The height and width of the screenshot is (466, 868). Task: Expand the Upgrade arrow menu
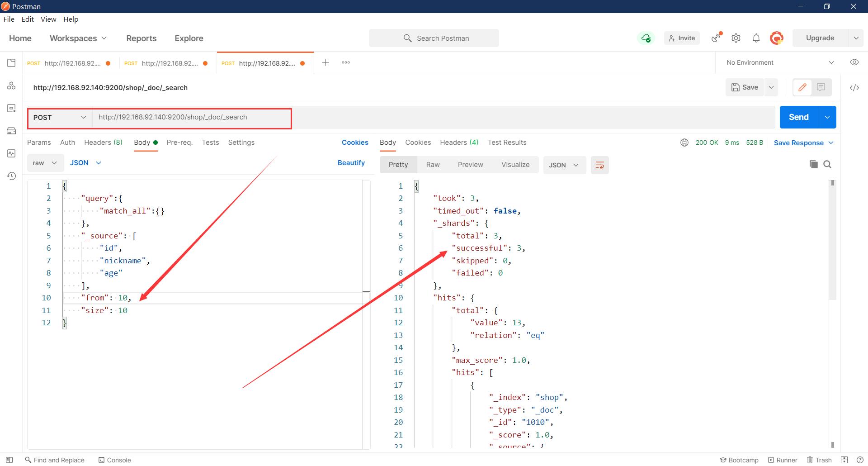856,38
